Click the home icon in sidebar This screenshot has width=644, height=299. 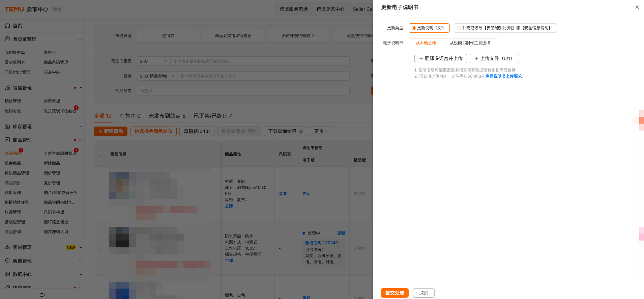7,26
